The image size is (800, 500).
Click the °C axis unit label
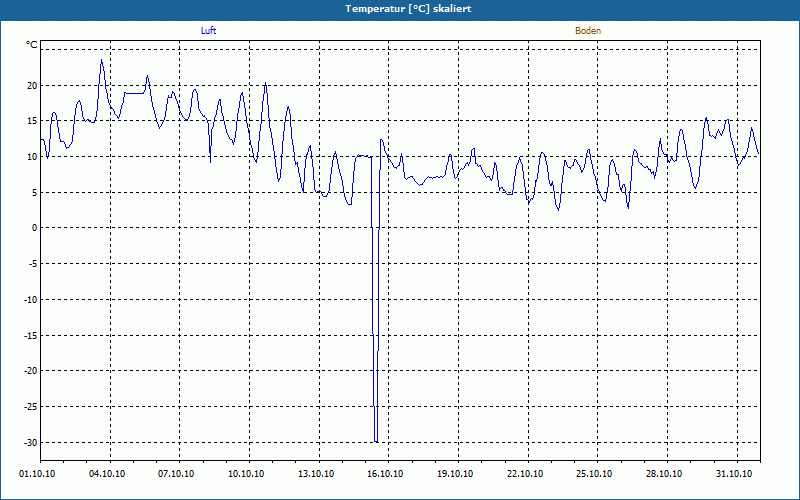click(32, 45)
